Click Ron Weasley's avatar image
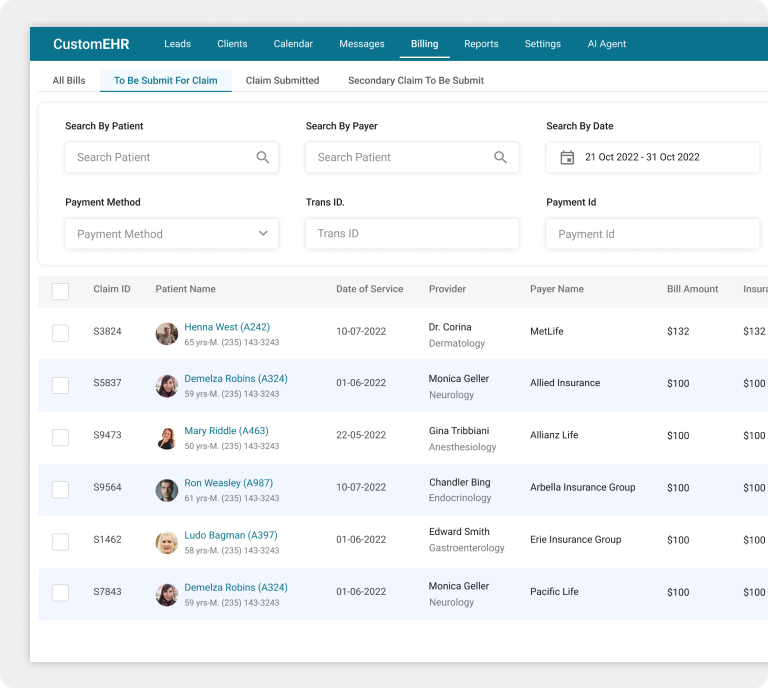The height and width of the screenshot is (688, 768). tap(167, 490)
